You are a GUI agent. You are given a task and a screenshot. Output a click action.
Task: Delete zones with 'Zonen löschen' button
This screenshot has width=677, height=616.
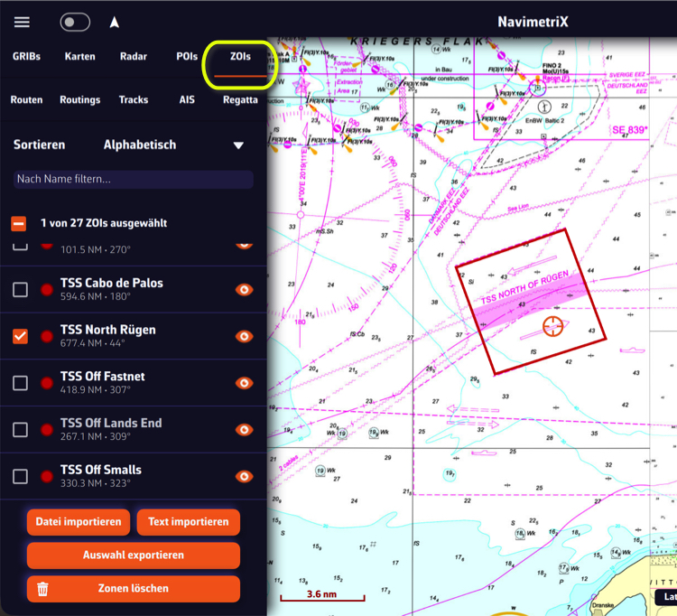coord(134,588)
